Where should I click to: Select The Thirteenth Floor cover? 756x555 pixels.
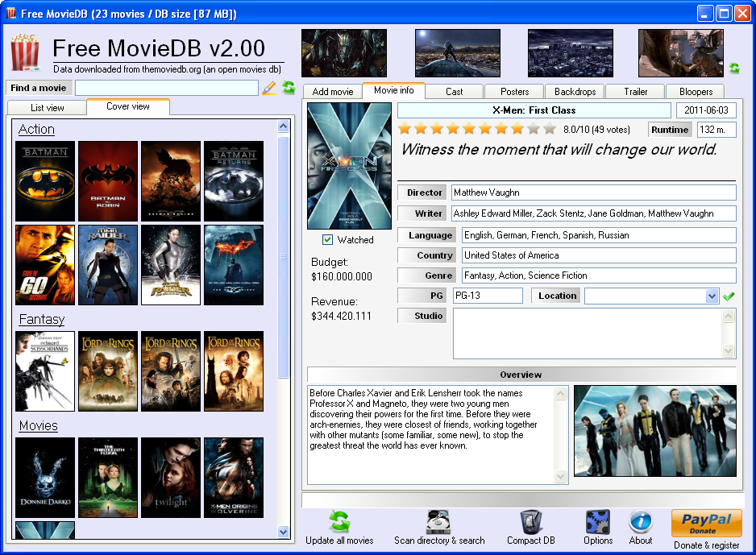tap(108, 478)
